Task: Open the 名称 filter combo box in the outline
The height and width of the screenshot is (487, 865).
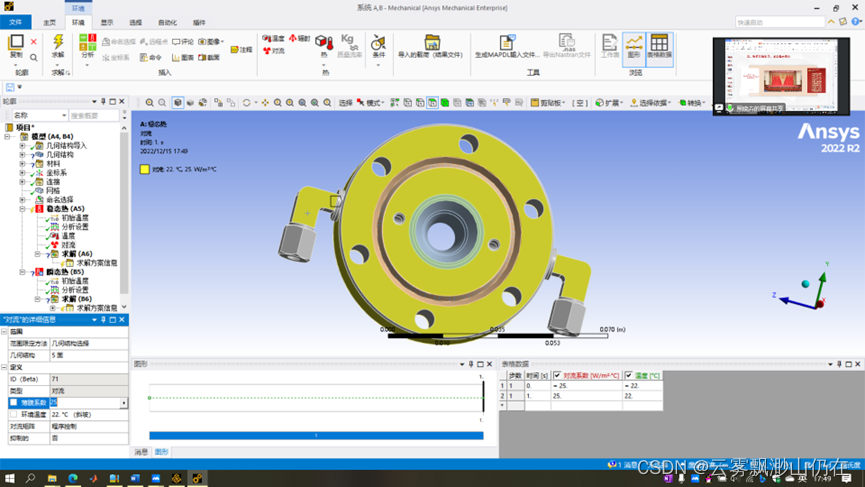Action: [40, 115]
